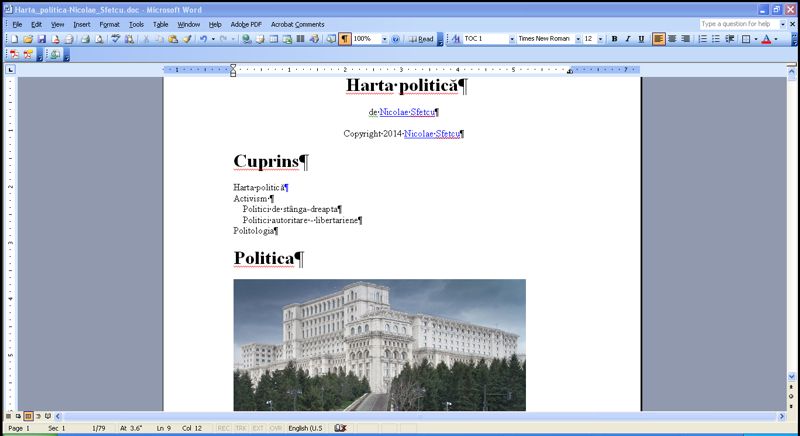Switch to Print Layout view button

click(28, 417)
